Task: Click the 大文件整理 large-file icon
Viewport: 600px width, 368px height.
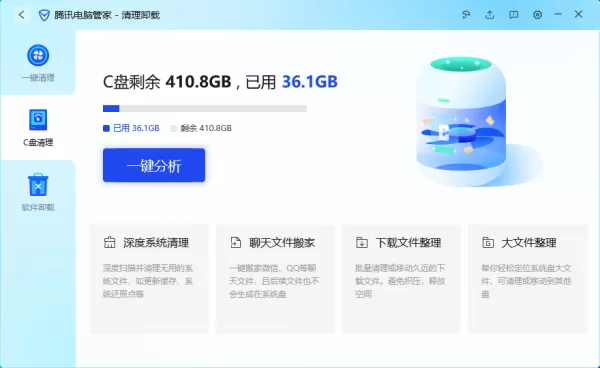Action: (x=488, y=243)
